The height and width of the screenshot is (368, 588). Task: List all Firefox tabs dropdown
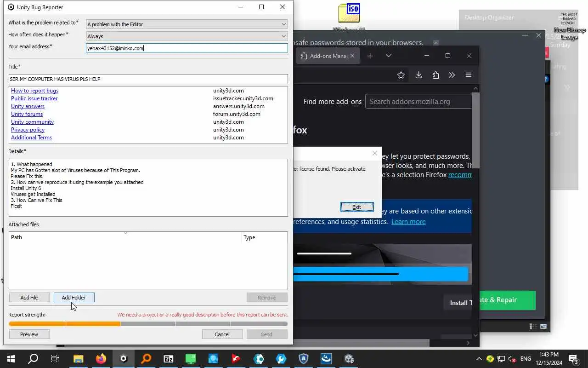click(388, 56)
